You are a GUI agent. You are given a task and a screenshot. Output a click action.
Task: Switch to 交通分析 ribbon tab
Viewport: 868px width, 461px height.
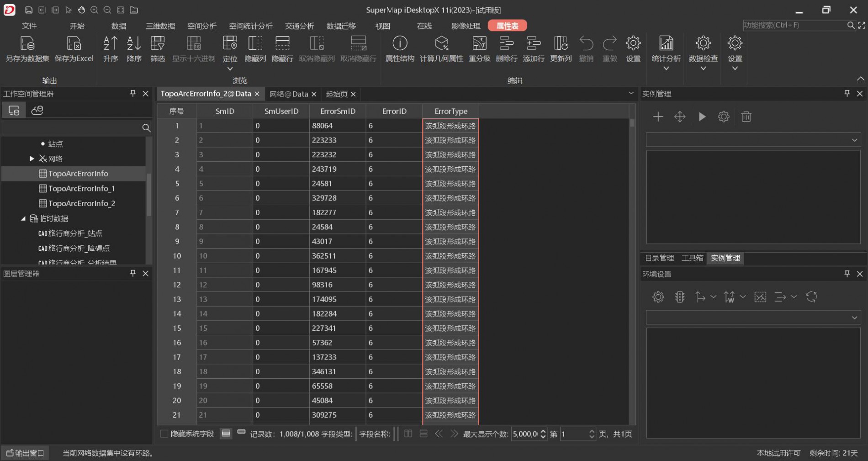(x=299, y=26)
